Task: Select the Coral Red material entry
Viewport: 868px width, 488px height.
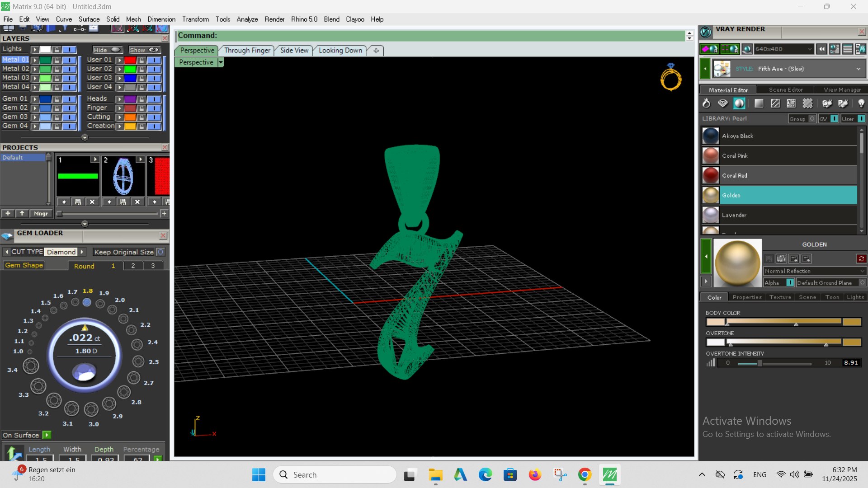Action: tap(779, 175)
